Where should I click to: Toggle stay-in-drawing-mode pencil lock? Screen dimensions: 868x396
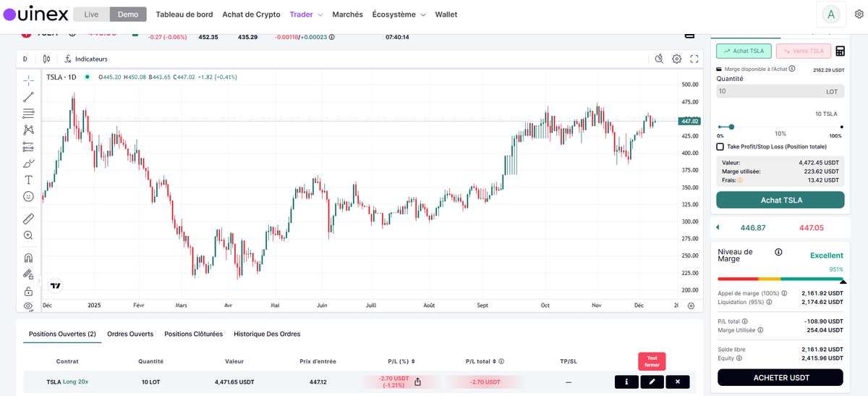[28, 274]
